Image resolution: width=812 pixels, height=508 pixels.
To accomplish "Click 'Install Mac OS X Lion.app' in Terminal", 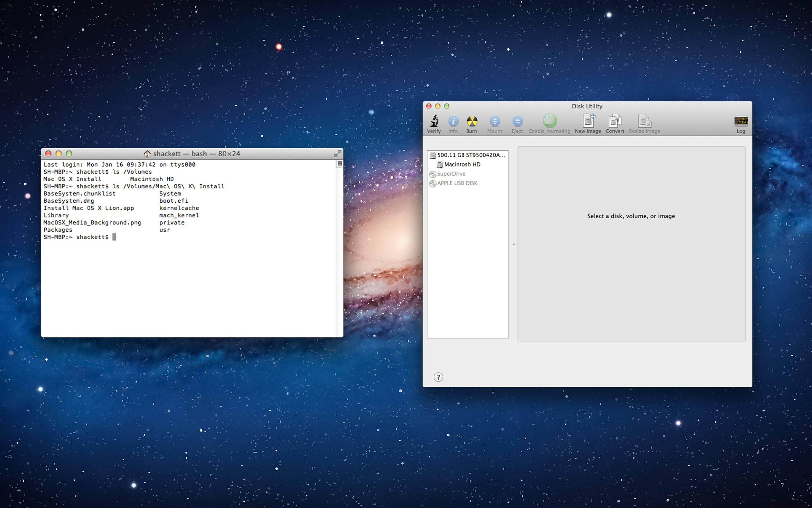I will pos(88,208).
